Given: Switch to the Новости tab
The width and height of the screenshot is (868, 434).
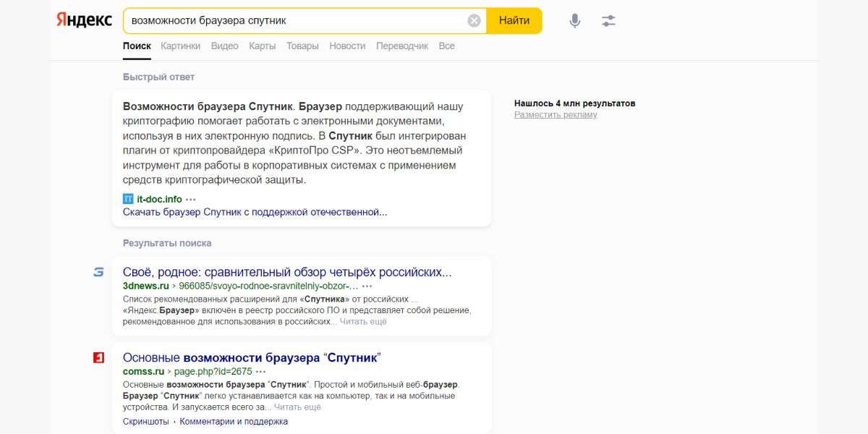Looking at the screenshot, I should tap(347, 46).
